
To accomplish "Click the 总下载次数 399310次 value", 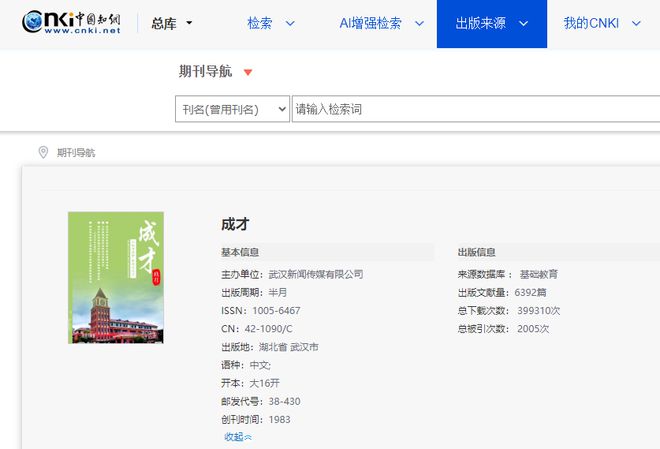I will tap(538, 311).
